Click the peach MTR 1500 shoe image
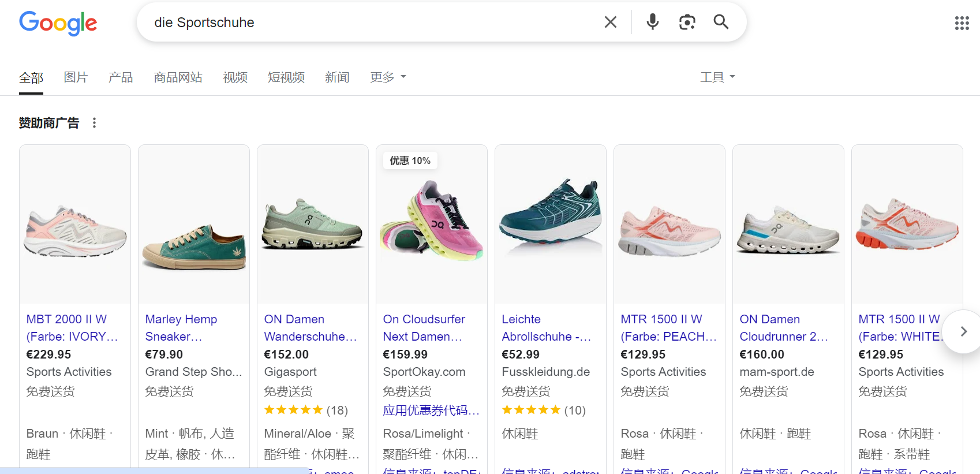Viewport: 980px width, 474px height. 669,232
